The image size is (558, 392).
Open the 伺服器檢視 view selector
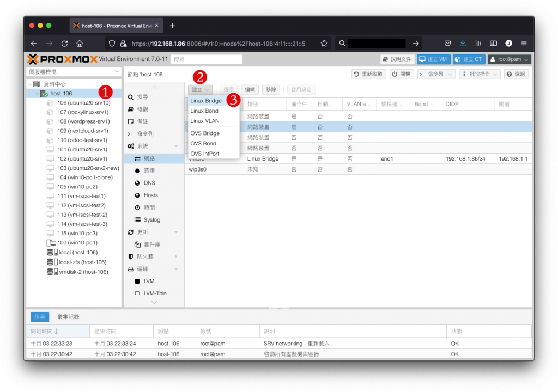coord(74,71)
